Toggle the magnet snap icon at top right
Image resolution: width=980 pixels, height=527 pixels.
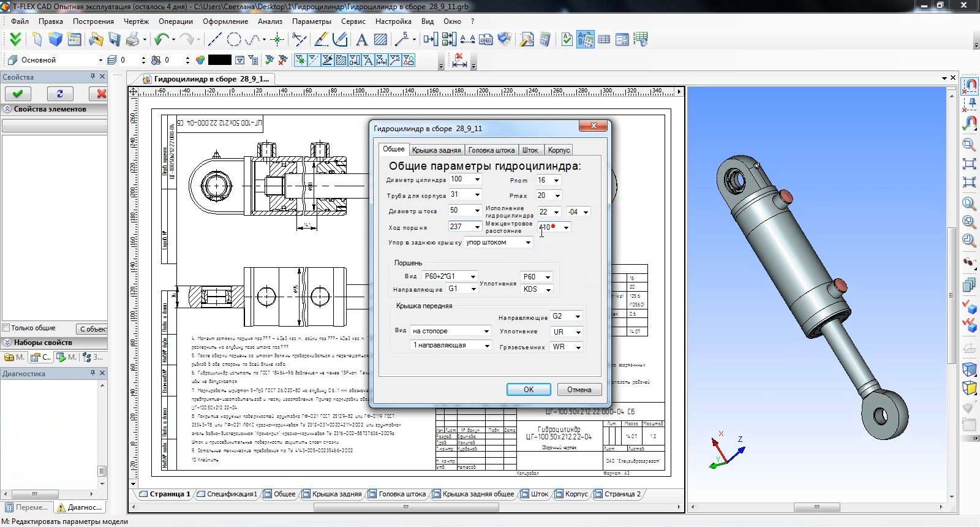click(x=969, y=85)
